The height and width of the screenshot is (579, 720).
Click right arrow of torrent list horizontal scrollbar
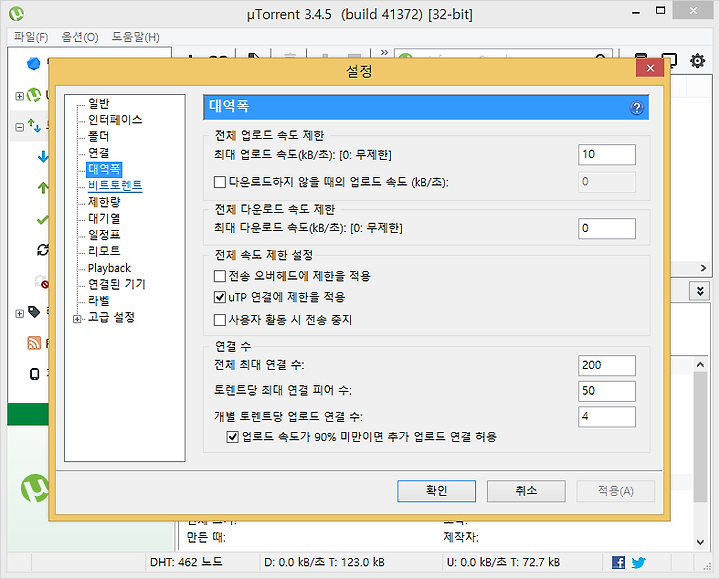[x=703, y=268]
